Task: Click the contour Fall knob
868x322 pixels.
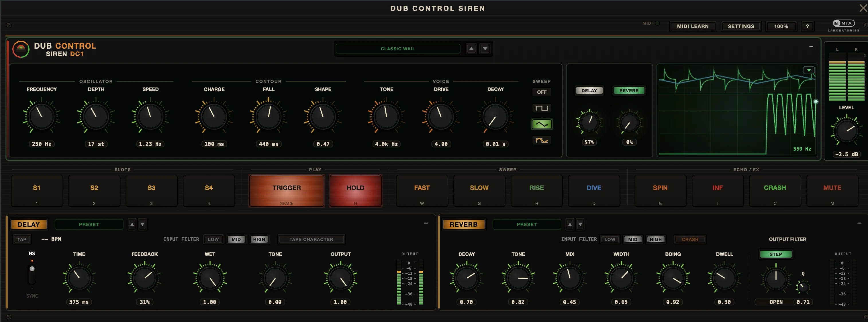Action: pos(269,116)
